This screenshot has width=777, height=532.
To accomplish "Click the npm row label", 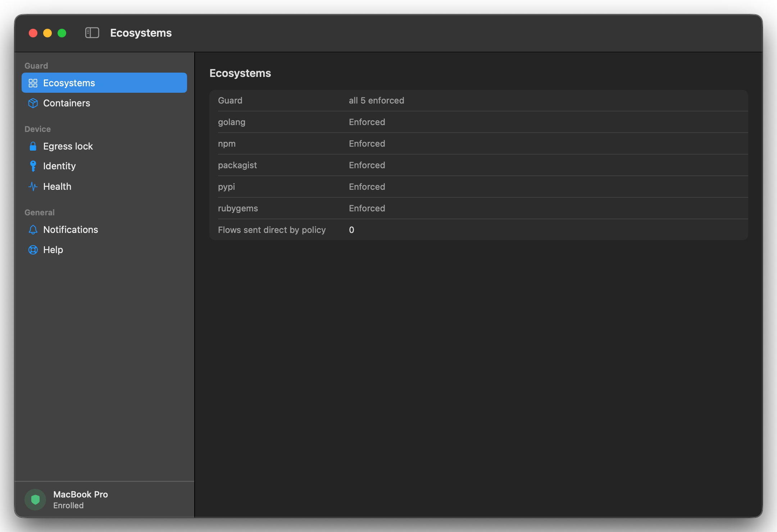I will point(227,144).
